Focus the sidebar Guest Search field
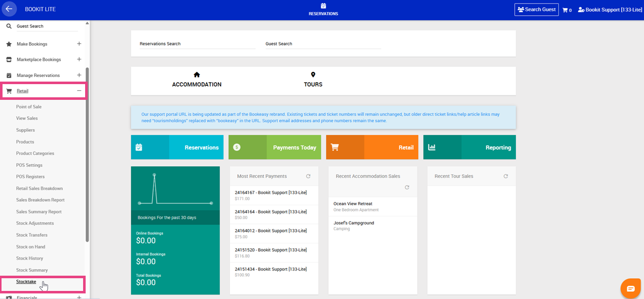This screenshot has height=299, width=644. point(47,26)
